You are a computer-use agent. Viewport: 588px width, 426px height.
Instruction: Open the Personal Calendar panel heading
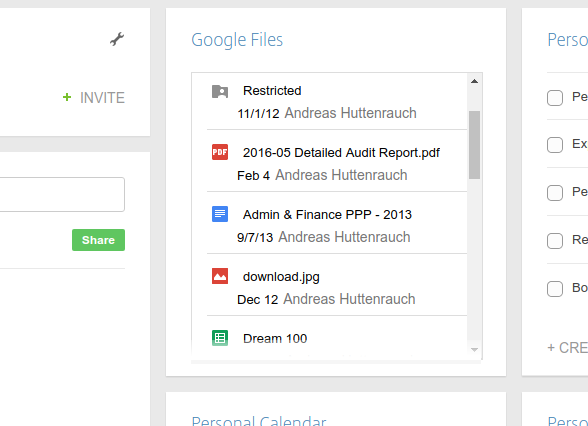259,421
